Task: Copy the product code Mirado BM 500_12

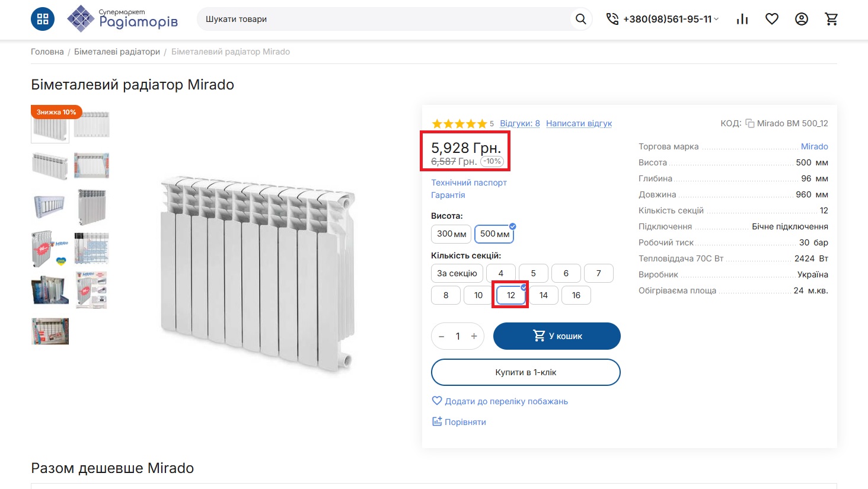Action: 749,123
